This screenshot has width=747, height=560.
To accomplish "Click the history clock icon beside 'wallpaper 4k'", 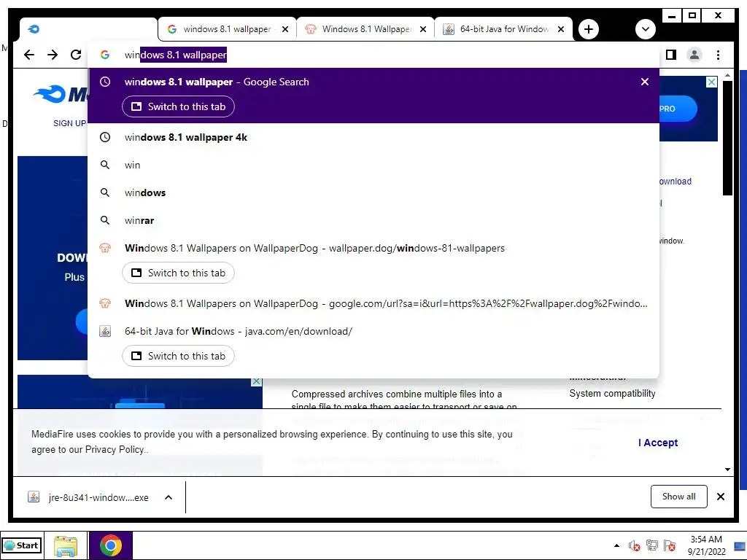I will coord(105,137).
